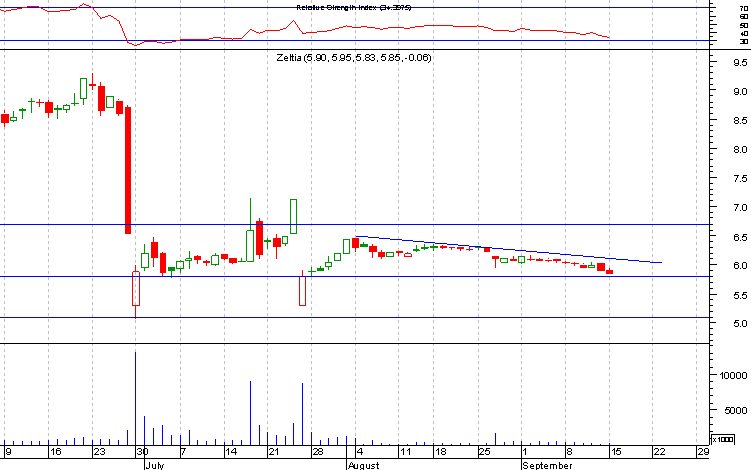This screenshot has width=751, height=470.
Task: Select the 5.5 price axis value
Action: [740, 296]
